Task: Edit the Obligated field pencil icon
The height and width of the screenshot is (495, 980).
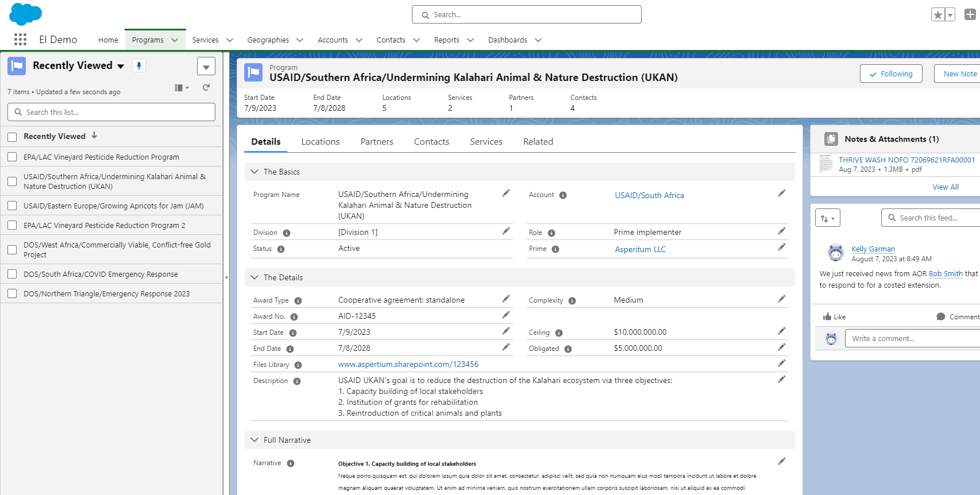Action: point(782,347)
